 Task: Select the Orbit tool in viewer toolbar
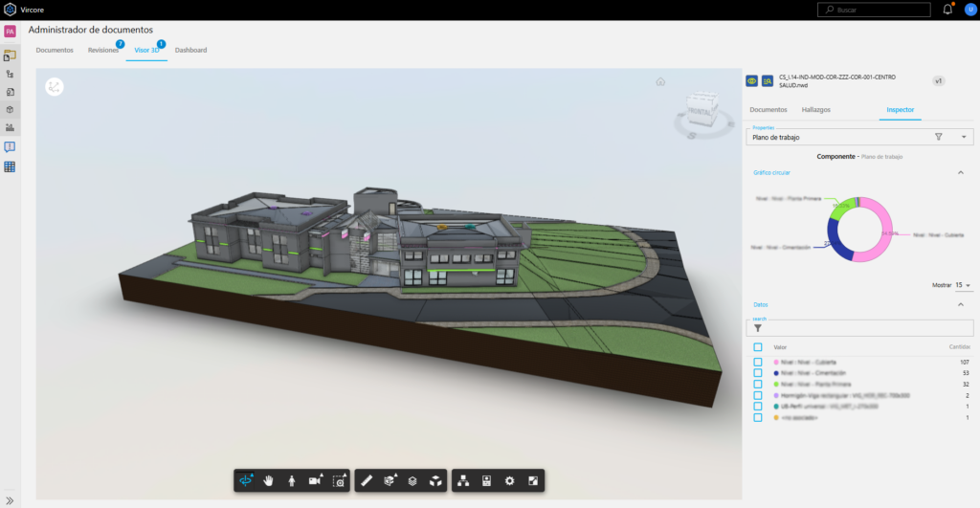pyautogui.click(x=246, y=481)
